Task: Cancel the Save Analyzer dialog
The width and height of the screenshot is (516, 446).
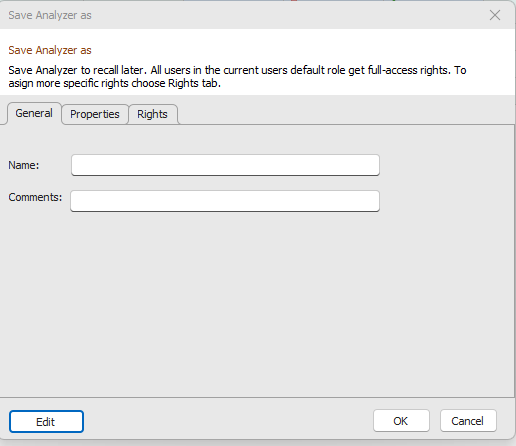Action: [x=468, y=421]
